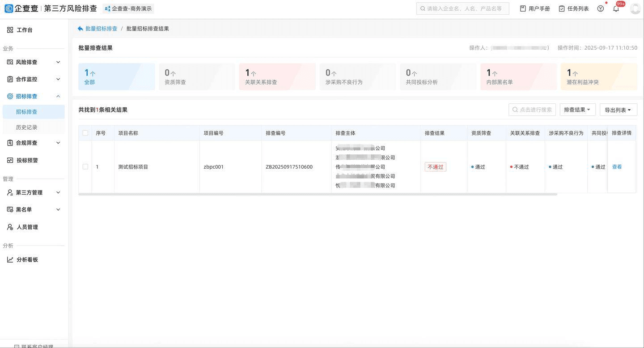Open the user avatar menu
The height and width of the screenshot is (348, 644).
coord(635,8)
